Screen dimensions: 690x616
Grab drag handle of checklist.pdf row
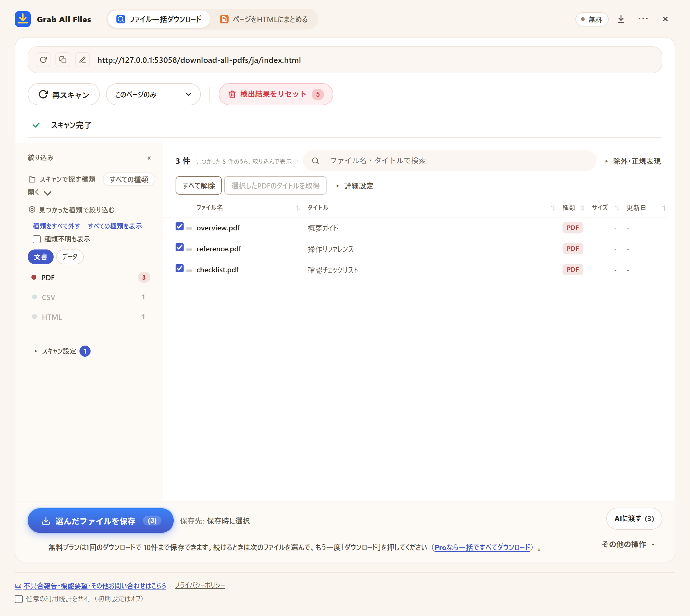point(189,270)
